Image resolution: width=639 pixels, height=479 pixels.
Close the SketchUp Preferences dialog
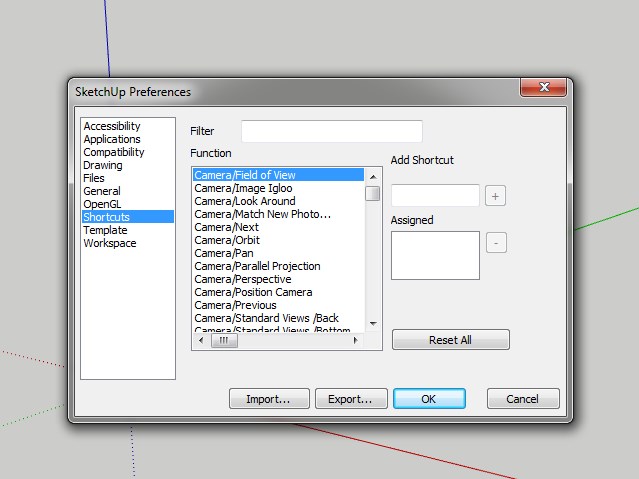point(543,87)
